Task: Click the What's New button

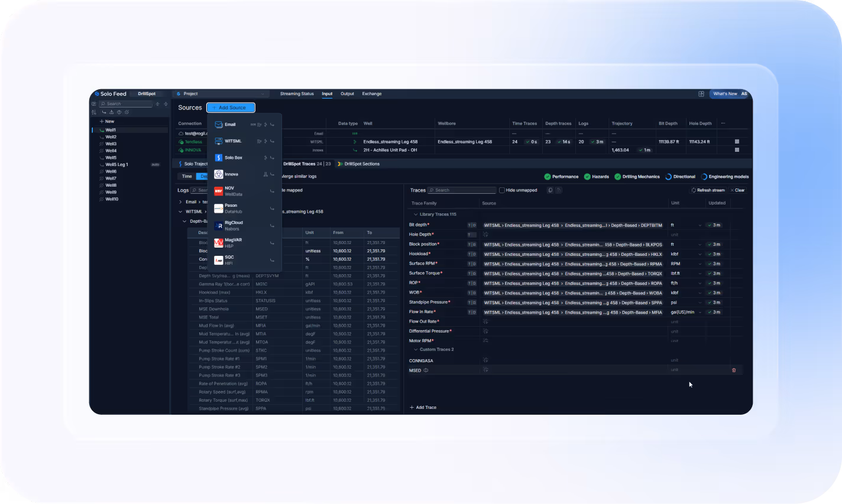Action: [x=725, y=94]
